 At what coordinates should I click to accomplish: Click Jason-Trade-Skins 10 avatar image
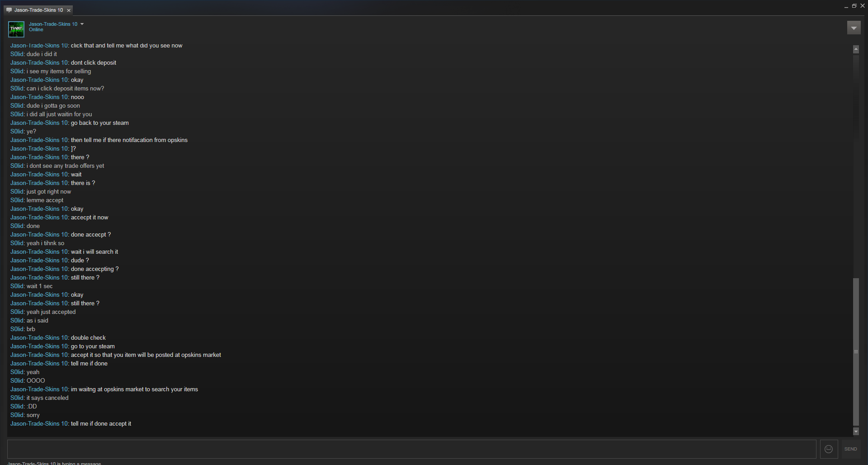16,29
